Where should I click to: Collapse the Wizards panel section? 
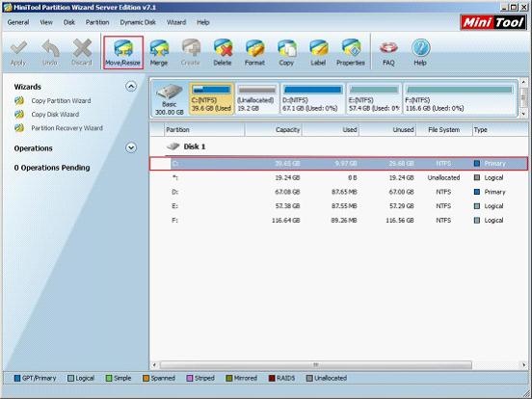tap(131, 87)
